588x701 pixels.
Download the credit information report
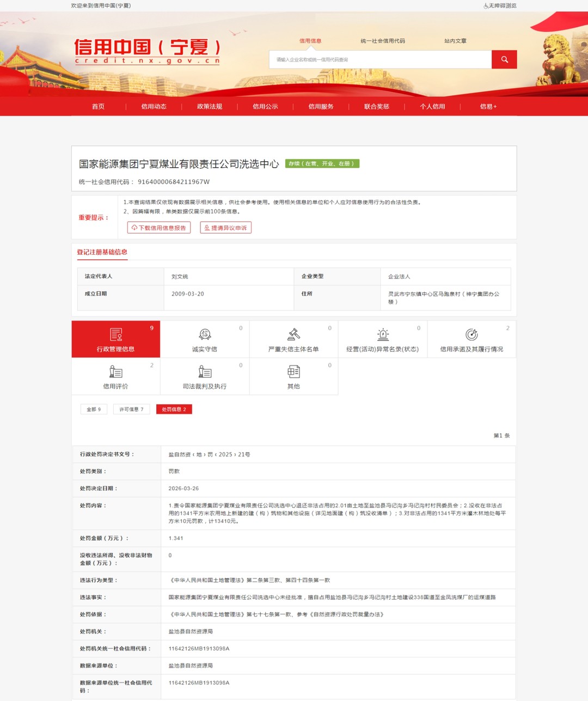[159, 228]
